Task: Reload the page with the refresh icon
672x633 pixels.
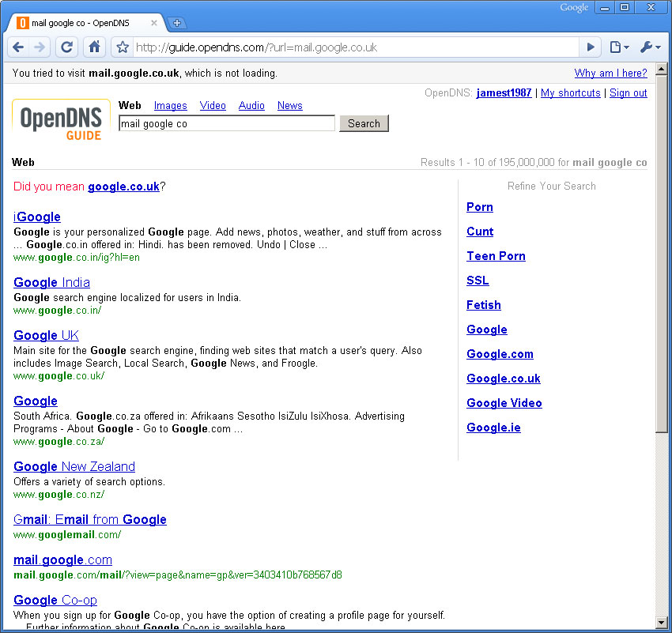Action: coord(66,47)
